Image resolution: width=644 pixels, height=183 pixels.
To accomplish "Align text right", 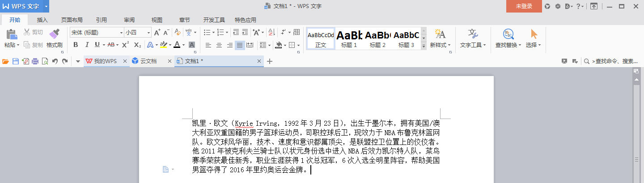I will [229, 45].
